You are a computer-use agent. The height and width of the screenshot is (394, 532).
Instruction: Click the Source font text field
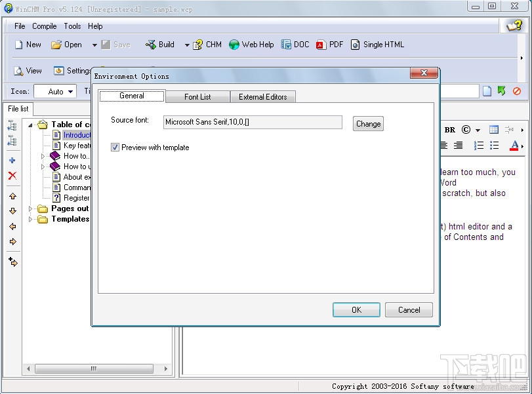pyautogui.click(x=253, y=122)
